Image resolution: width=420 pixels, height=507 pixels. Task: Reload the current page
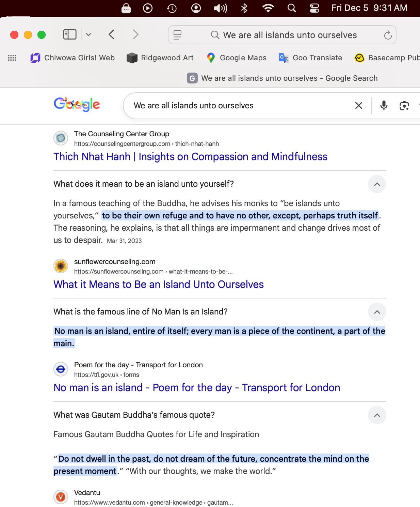388,35
